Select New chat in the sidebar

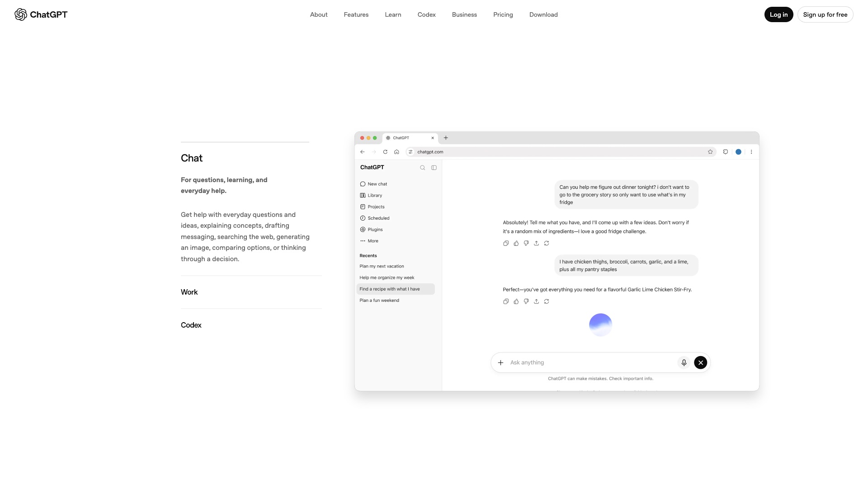pos(373,184)
